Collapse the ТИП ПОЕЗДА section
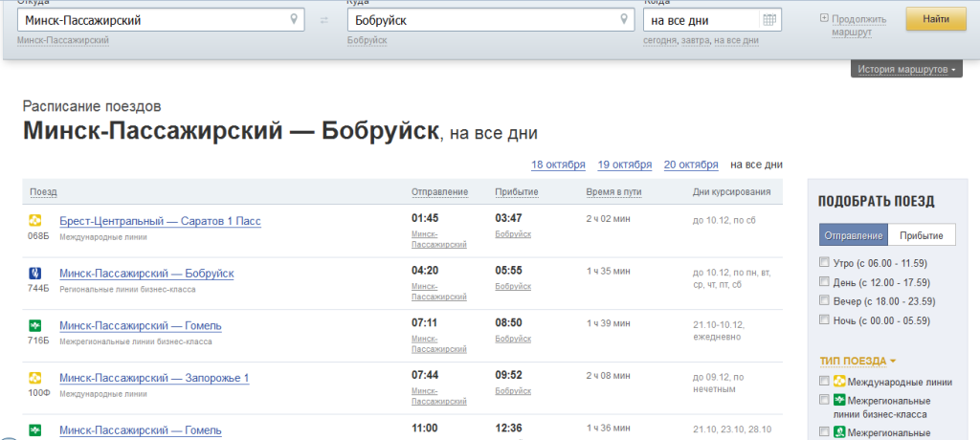The height and width of the screenshot is (440, 980). [x=857, y=361]
